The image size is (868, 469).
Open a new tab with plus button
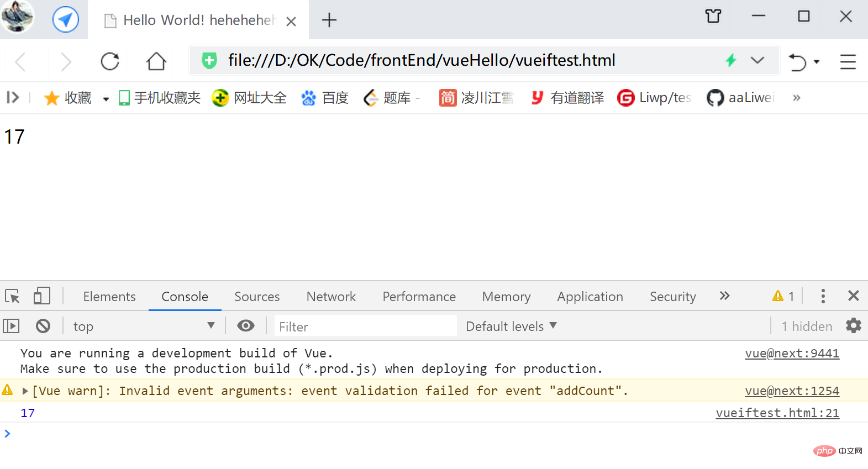(329, 20)
